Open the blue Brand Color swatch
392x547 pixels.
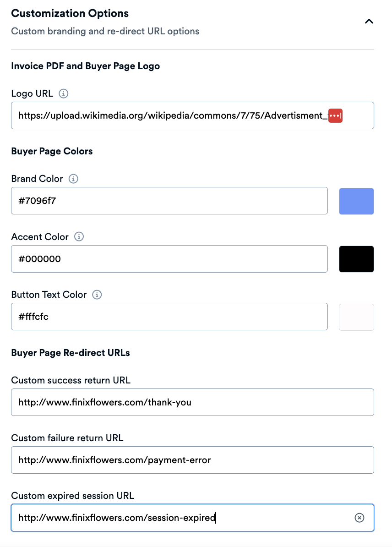(356, 201)
